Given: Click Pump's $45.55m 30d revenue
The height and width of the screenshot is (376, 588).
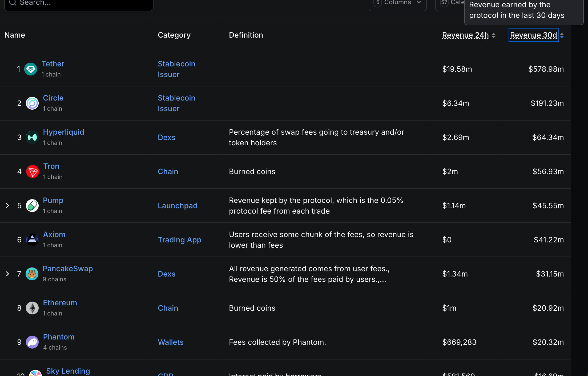Looking at the screenshot, I should coord(548,206).
